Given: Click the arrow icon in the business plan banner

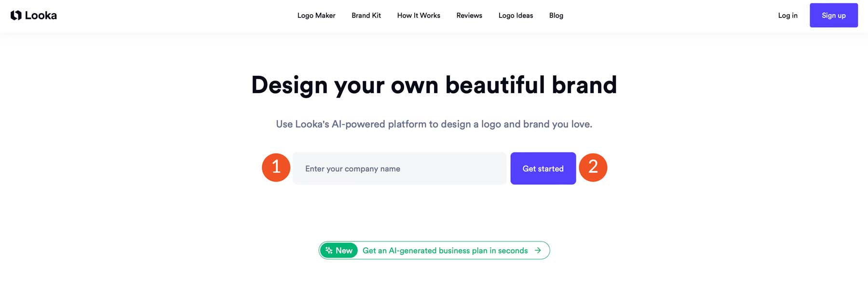Looking at the screenshot, I should click(537, 250).
